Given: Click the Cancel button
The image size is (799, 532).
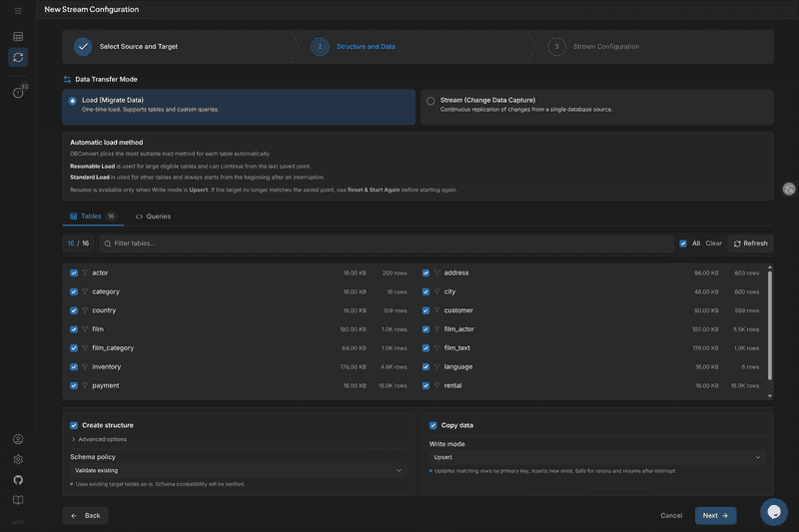Looking at the screenshot, I should [x=671, y=516].
